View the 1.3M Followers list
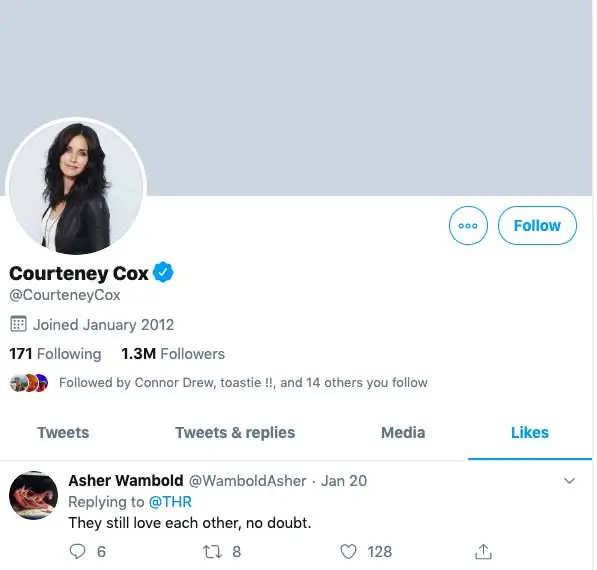The width and height of the screenshot is (597, 570). 173,354
